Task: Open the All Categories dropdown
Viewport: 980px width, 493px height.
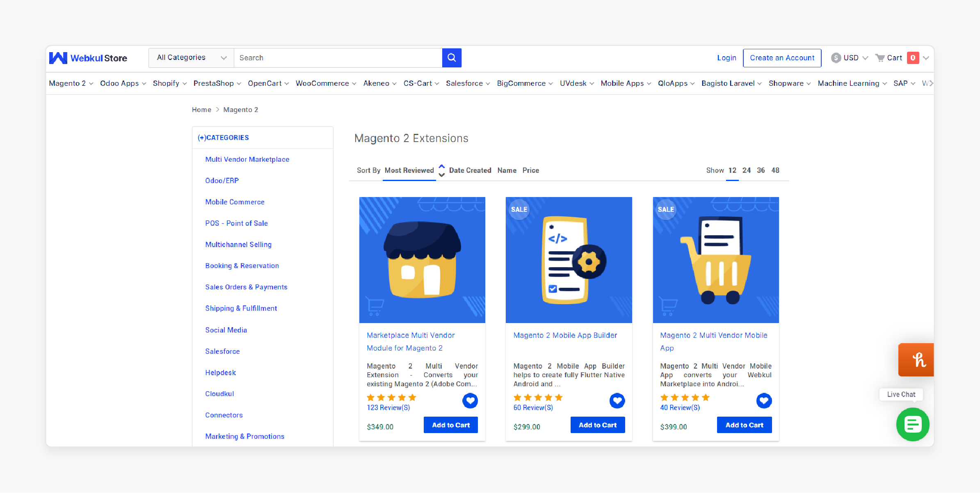Action: (x=191, y=57)
